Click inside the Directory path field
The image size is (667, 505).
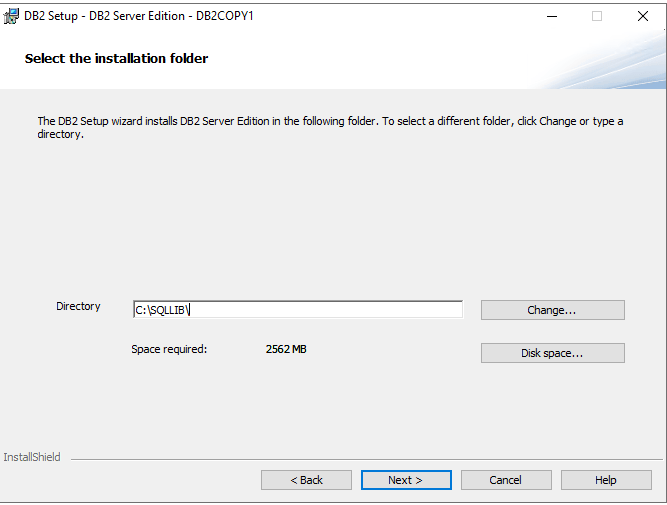[x=297, y=310]
